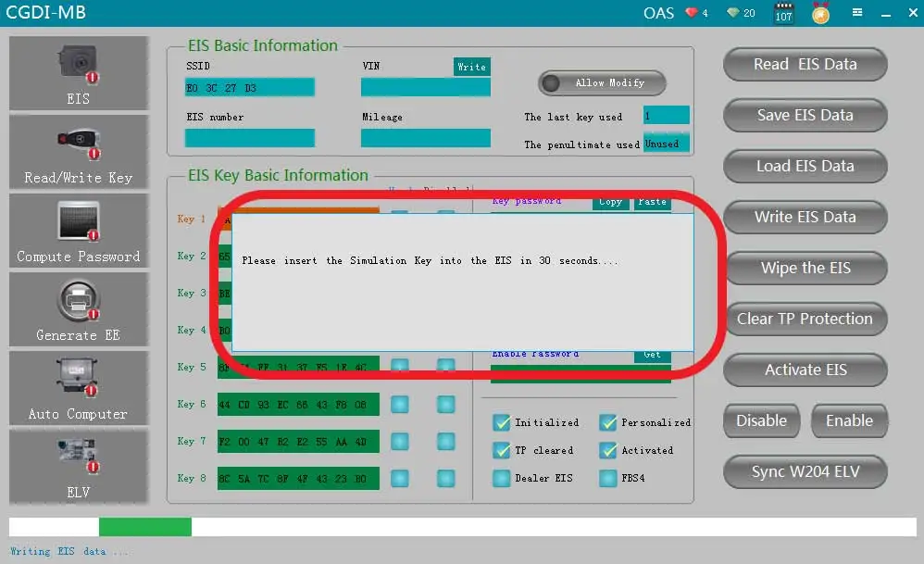This screenshot has height=564, width=924.
Task: Click the Key 8 label
Action: (x=192, y=478)
